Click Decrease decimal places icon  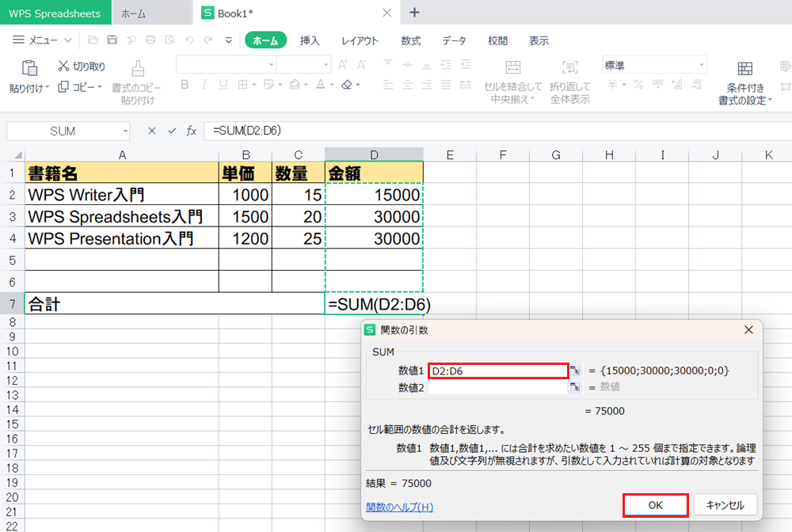coord(696,85)
